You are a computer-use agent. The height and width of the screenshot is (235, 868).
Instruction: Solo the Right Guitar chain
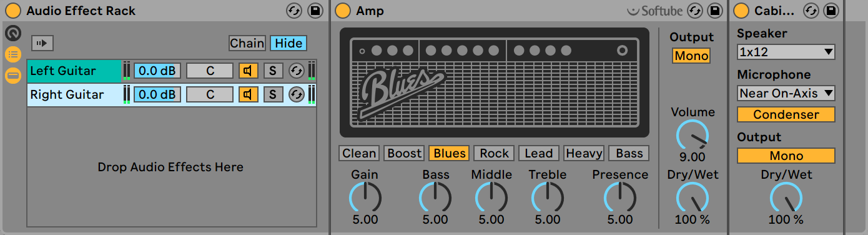272,94
